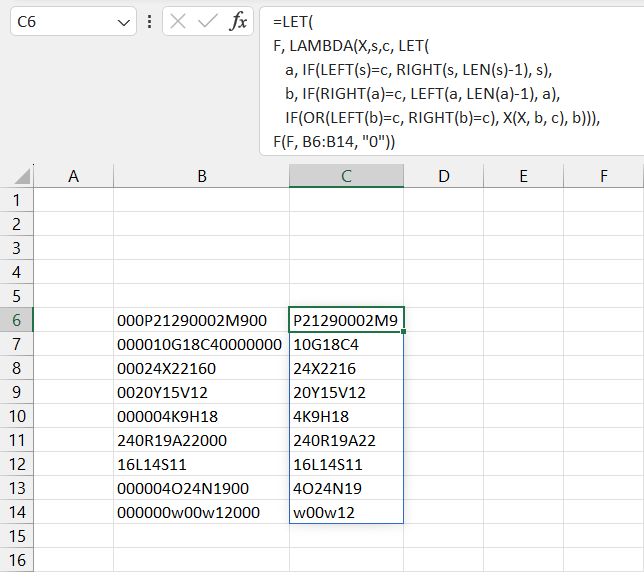The height and width of the screenshot is (572, 644).
Task: Click result cell 20Y15V12
Action: pyautogui.click(x=346, y=392)
